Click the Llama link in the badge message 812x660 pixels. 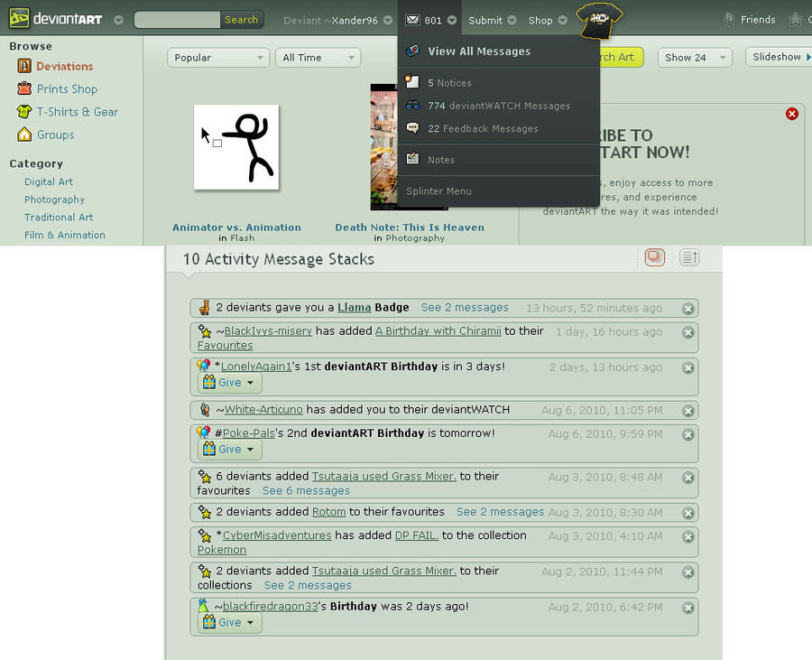click(355, 307)
